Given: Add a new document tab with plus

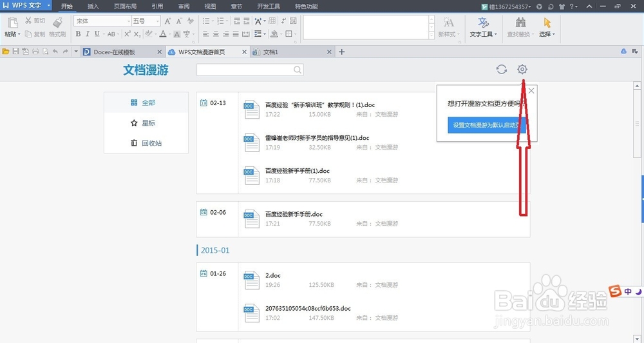Looking at the screenshot, I should [342, 52].
